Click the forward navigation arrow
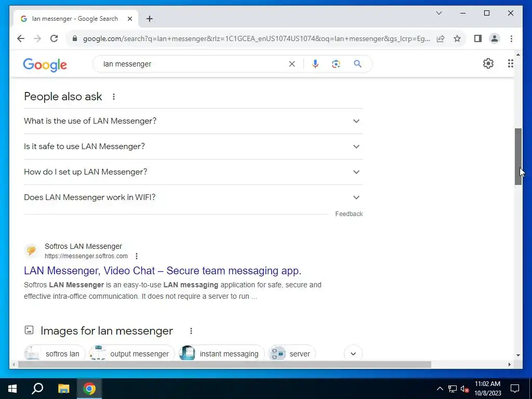This screenshot has height=399, width=532. tap(37, 38)
